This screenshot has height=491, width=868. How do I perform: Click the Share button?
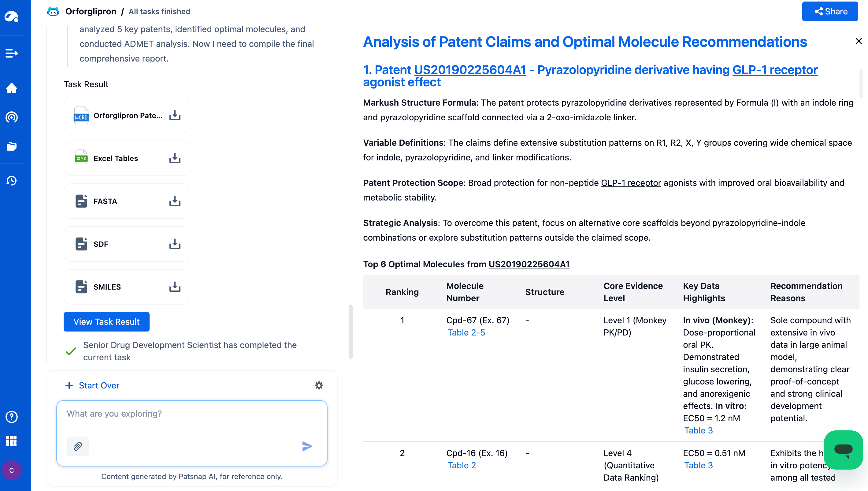tap(829, 11)
